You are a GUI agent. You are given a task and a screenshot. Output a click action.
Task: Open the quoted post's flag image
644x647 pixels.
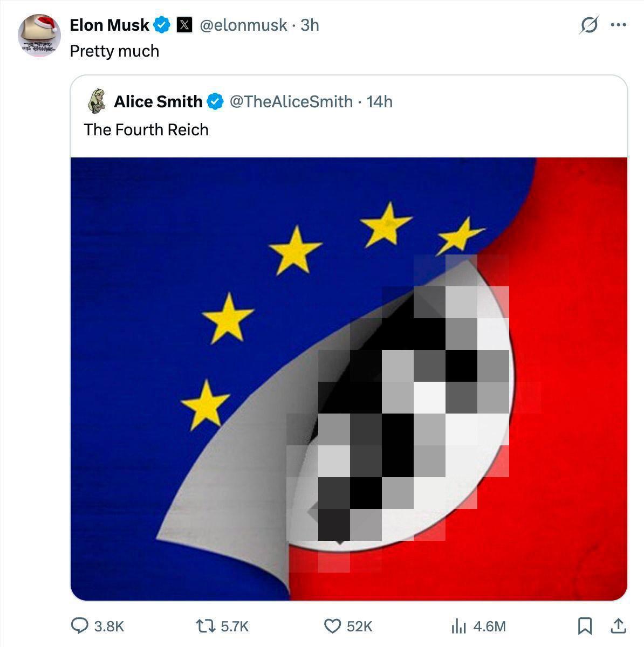point(348,378)
